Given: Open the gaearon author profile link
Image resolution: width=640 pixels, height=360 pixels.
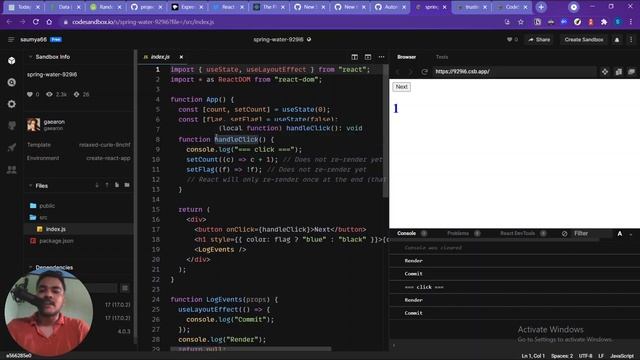Looking at the screenshot, I should pos(54,122).
